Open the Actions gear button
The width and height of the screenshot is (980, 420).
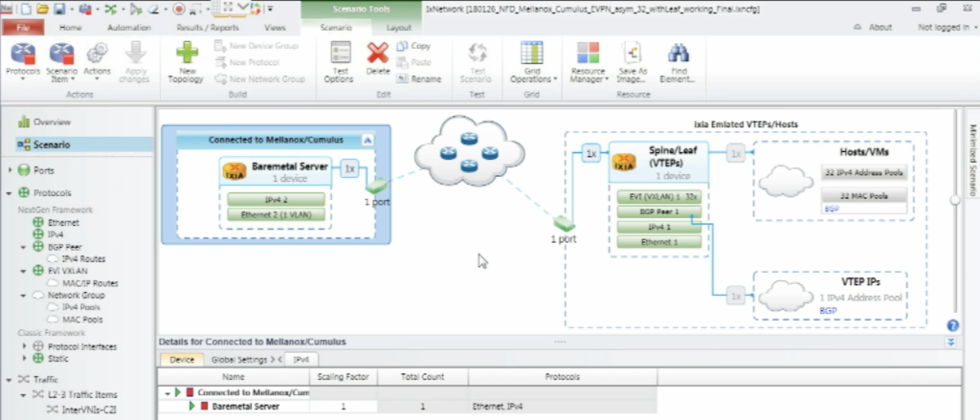[x=97, y=62]
